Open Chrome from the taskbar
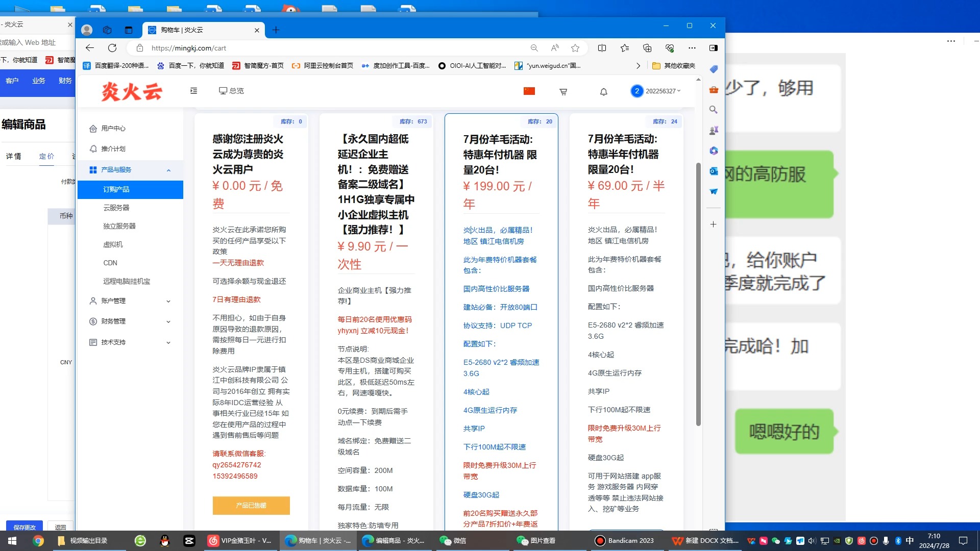Image resolution: width=980 pixels, height=551 pixels. tap(38, 541)
